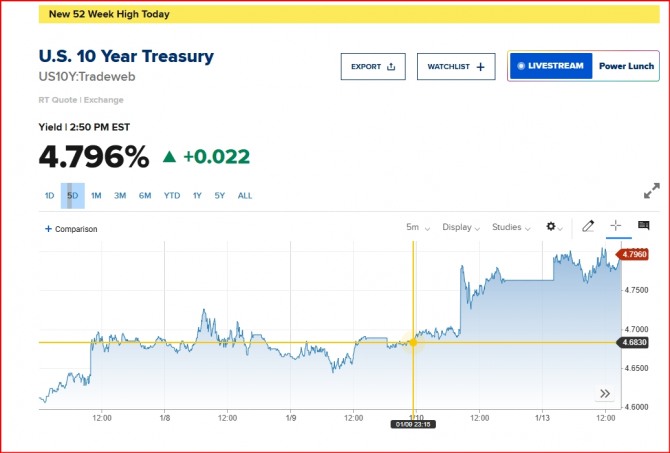Click the New 52 Week High banner
The height and width of the screenshot is (453, 670).
pos(109,15)
